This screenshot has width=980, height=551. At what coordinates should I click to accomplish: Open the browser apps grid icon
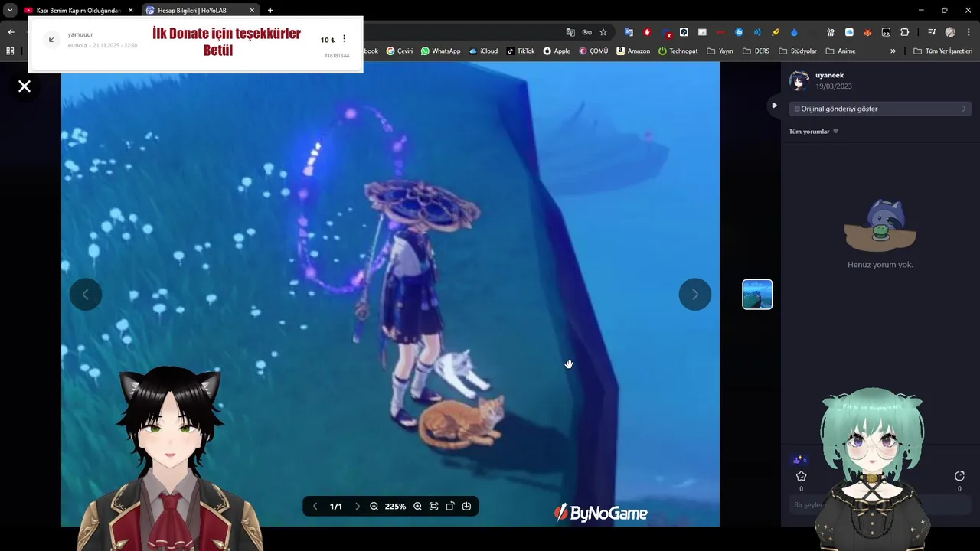(10, 51)
